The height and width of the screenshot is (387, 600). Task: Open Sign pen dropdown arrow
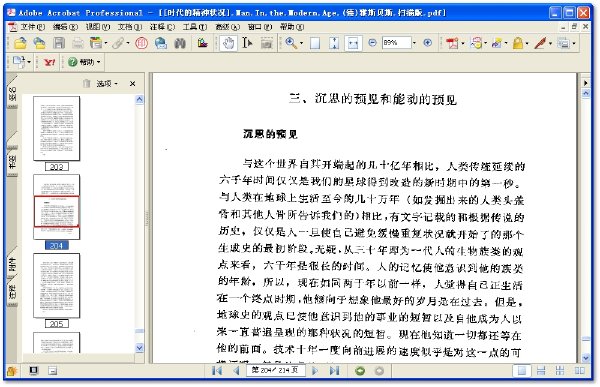[x=550, y=43]
